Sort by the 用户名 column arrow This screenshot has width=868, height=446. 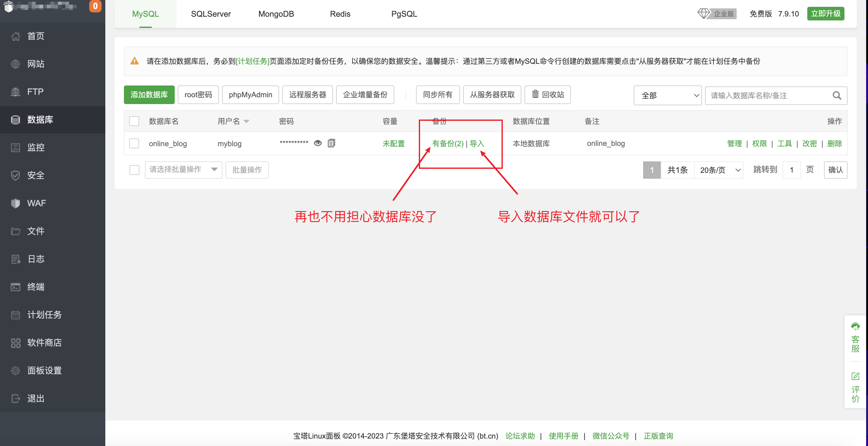246,122
